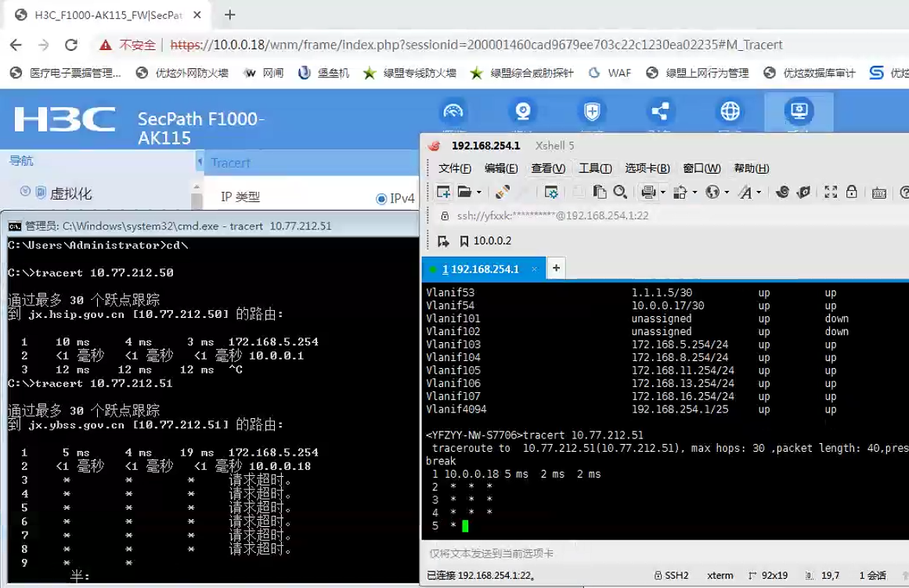
Task: Click the H3C logo in page header
Action: point(65,120)
